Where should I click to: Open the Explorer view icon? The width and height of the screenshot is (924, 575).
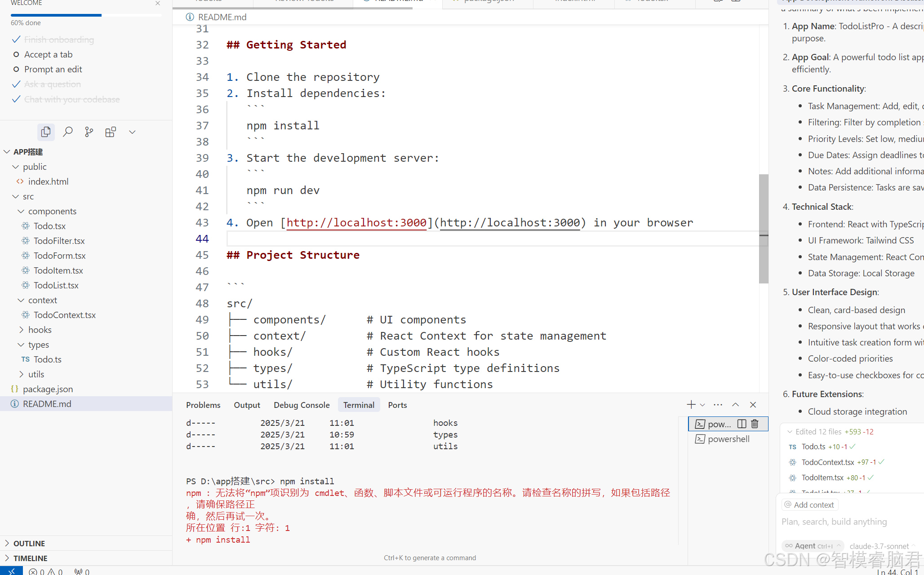click(x=46, y=132)
